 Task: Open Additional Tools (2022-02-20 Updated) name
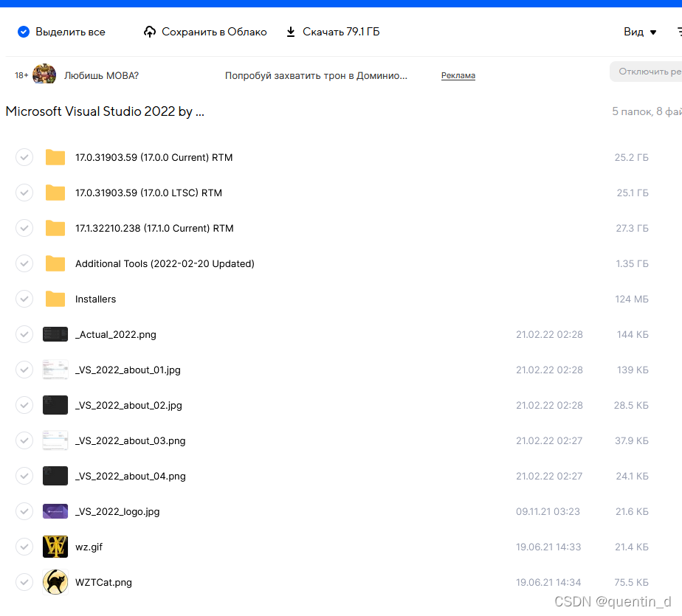[165, 263]
